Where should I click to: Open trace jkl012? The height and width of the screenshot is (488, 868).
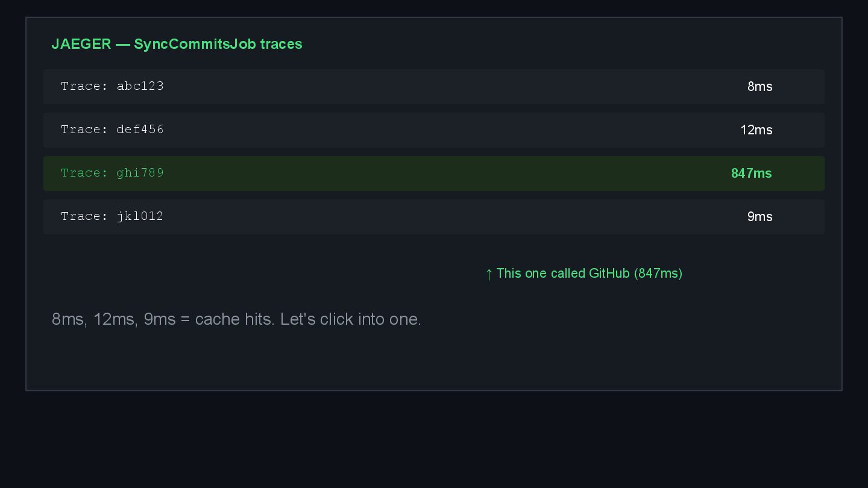pyautogui.click(x=112, y=216)
